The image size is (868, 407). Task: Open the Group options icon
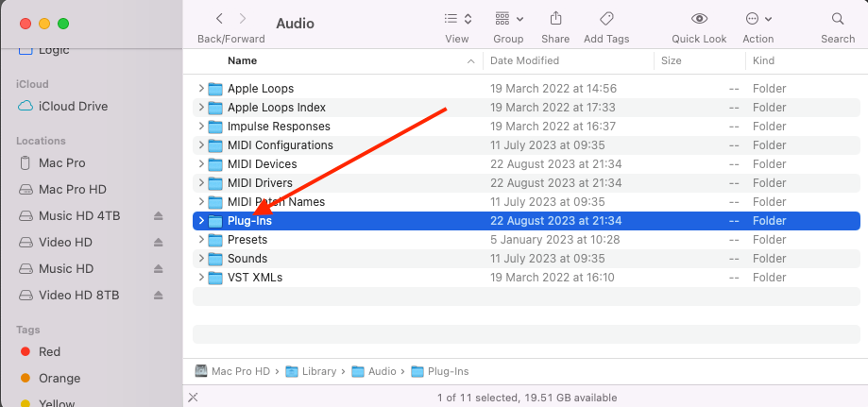[x=509, y=19]
